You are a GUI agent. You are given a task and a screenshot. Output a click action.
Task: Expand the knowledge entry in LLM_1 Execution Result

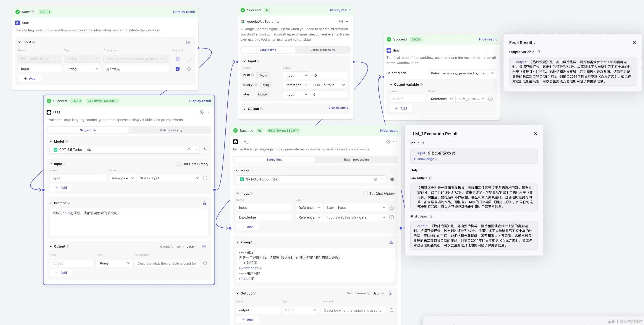(415, 159)
